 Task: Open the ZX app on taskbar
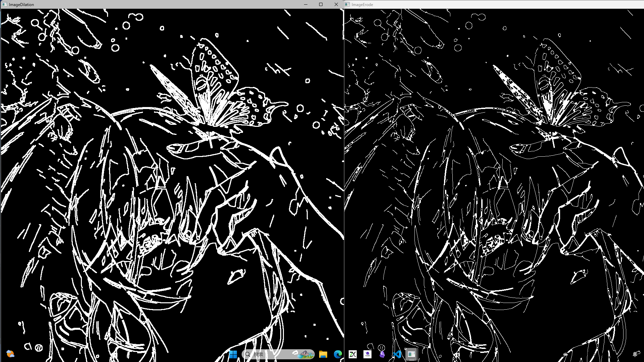click(x=352, y=354)
